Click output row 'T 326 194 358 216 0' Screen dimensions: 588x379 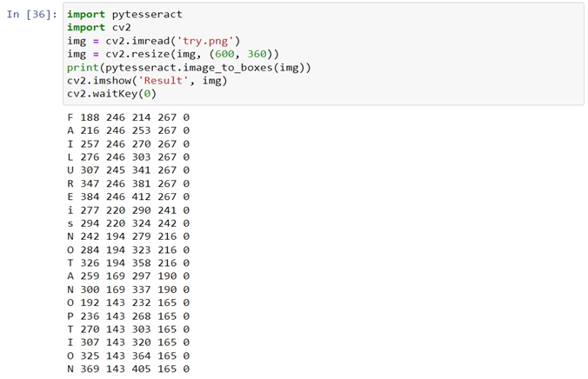[x=129, y=263]
